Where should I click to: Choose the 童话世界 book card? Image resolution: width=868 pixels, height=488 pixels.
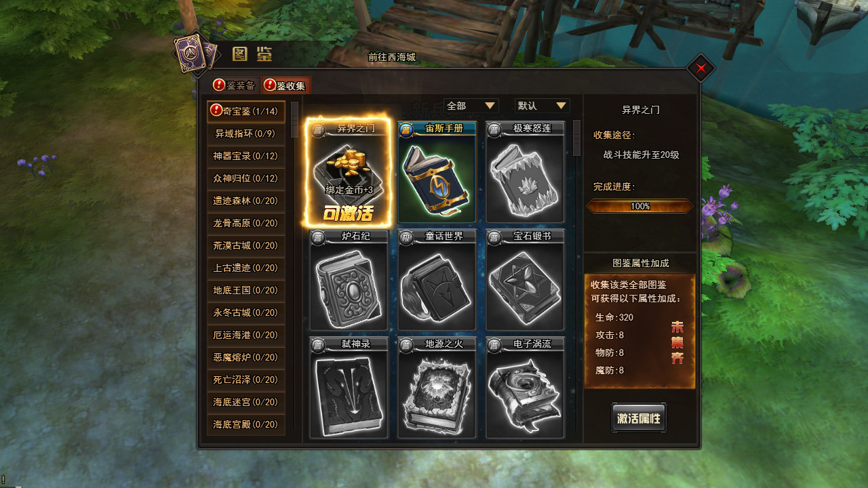[437, 280]
